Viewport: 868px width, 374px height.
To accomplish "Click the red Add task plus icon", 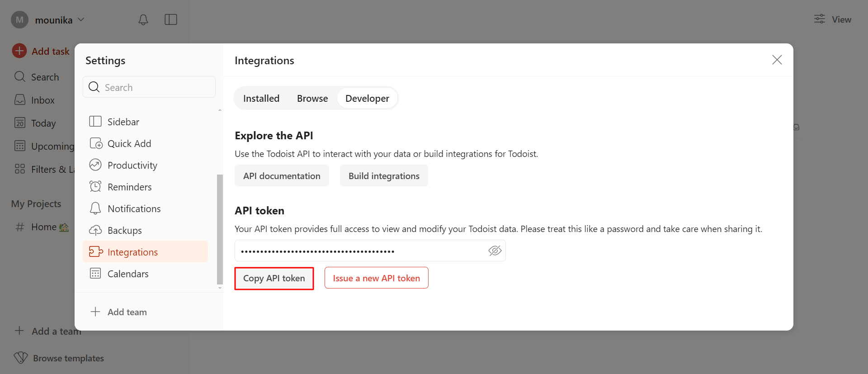I will (x=19, y=51).
